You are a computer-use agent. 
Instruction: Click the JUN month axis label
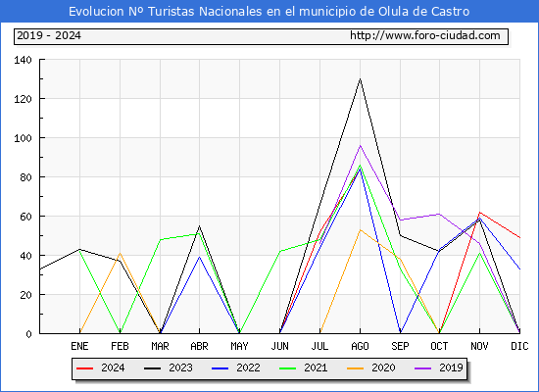pyautogui.click(x=280, y=346)
